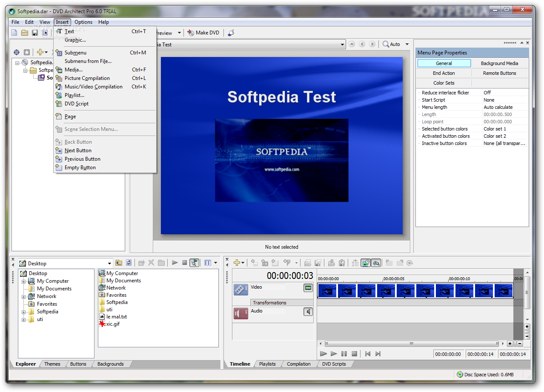
Task: Open the page selector dropdown above the preview
Action: point(343,44)
